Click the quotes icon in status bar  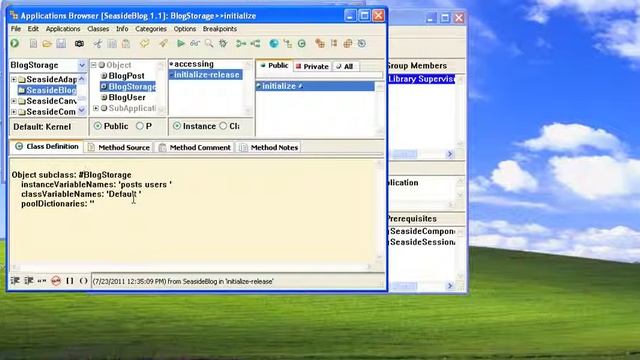[42, 281]
